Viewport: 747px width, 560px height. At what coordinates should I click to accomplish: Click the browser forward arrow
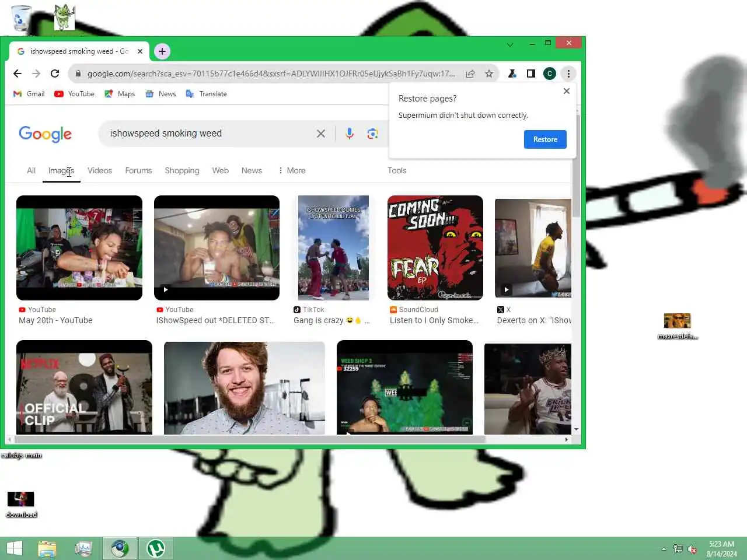[x=36, y=73]
